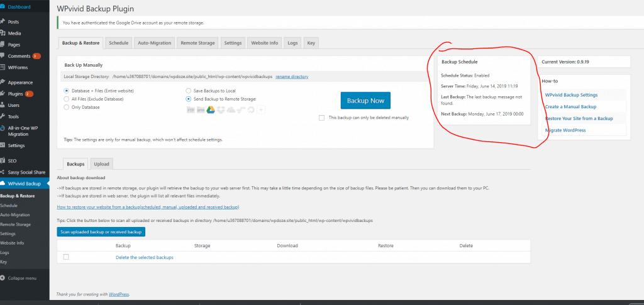Screen dimensions: 644x305
Task: Open the Logs tab
Action: click(292, 43)
